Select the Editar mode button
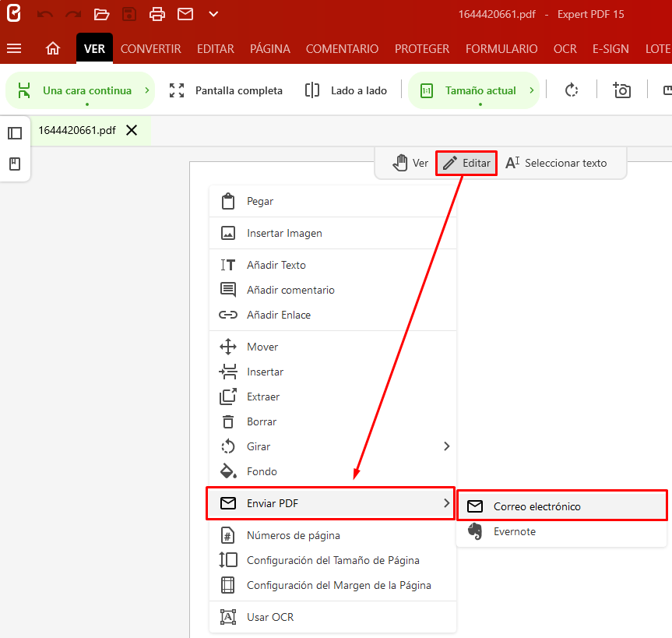 [x=466, y=163]
